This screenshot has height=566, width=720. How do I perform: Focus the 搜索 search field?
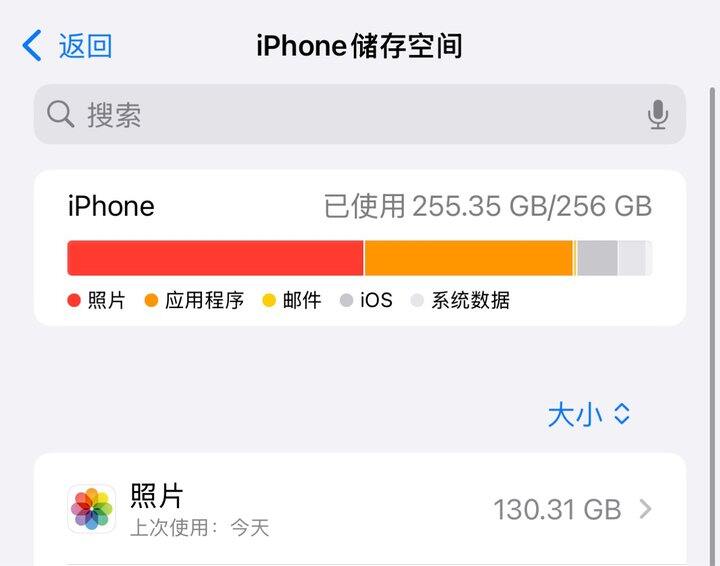(x=360, y=114)
